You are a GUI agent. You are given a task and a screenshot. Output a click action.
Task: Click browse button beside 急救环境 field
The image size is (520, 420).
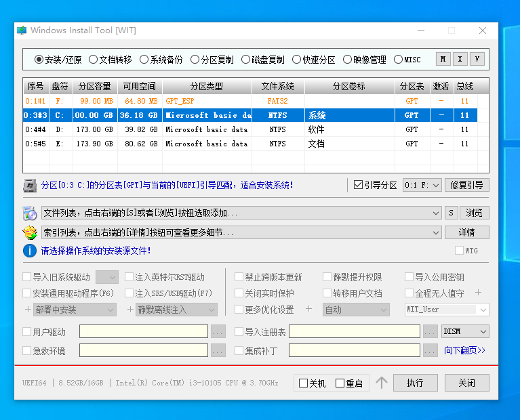point(218,351)
